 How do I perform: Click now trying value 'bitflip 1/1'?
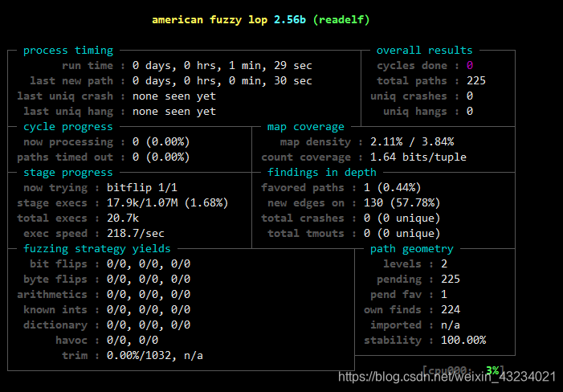pos(142,188)
